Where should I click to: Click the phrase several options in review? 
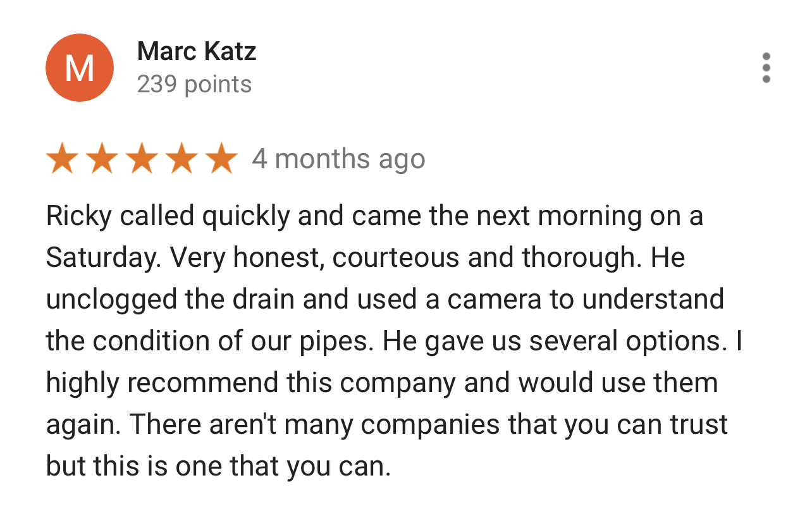(x=625, y=342)
